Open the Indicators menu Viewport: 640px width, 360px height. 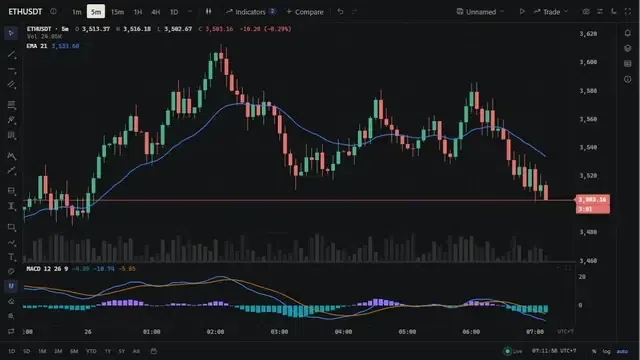tap(251, 12)
